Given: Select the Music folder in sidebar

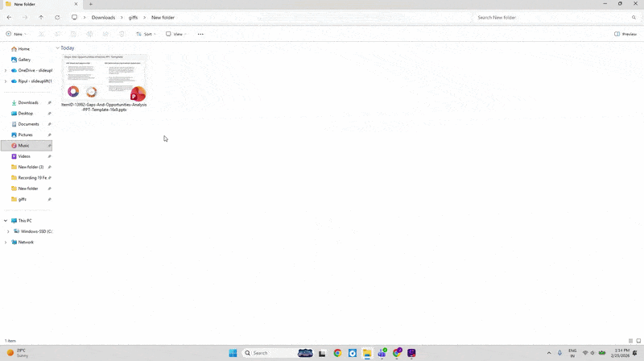Looking at the screenshot, I should [x=27, y=146].
